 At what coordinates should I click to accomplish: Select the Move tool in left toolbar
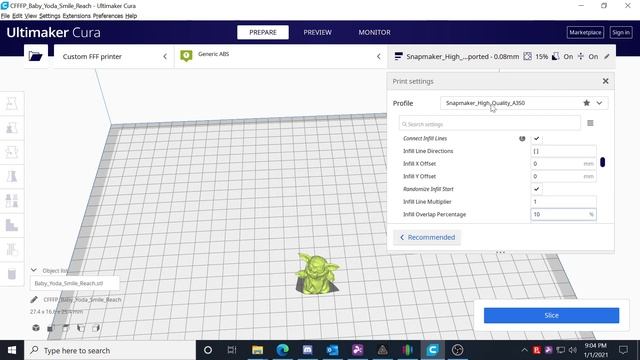pos(12,104)
